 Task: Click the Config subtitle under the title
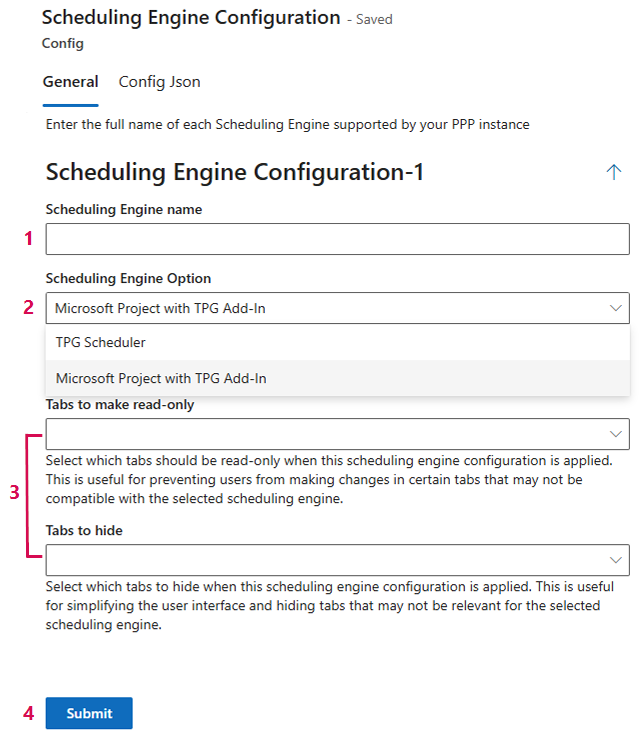62,43
